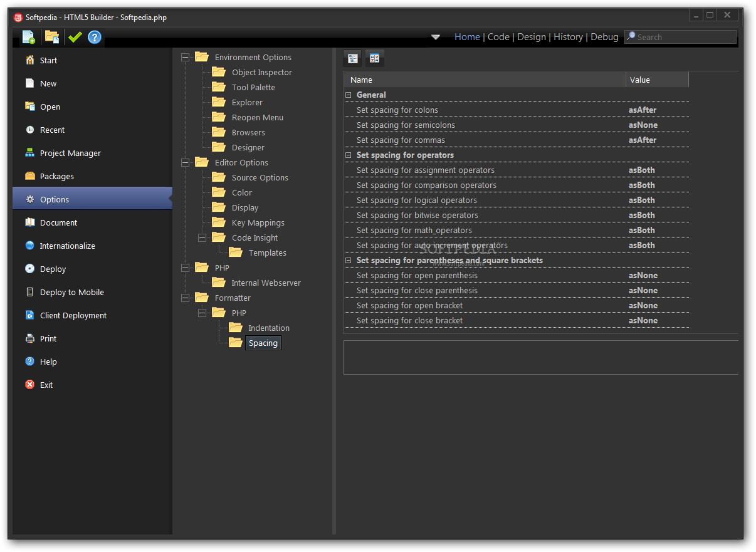Click the green checkmark toolbar icon

click(75, 37)
